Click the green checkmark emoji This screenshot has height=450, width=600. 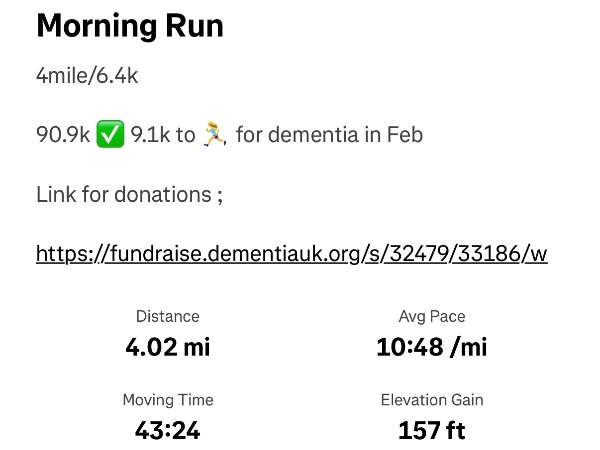[110, 134]
